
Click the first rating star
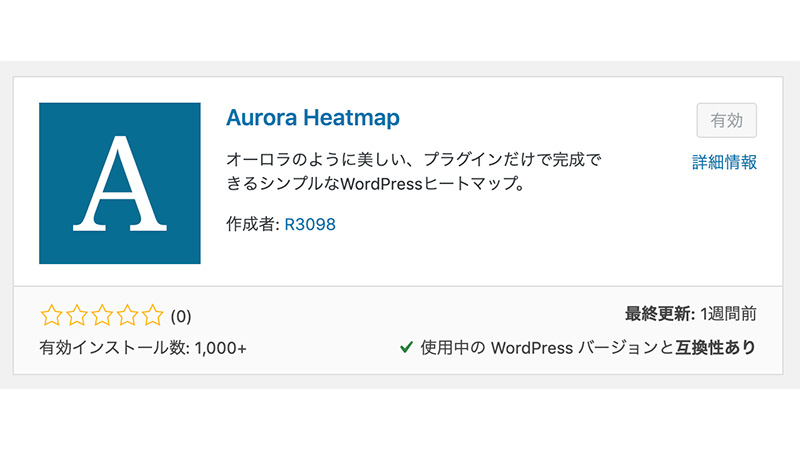[51, 315]
